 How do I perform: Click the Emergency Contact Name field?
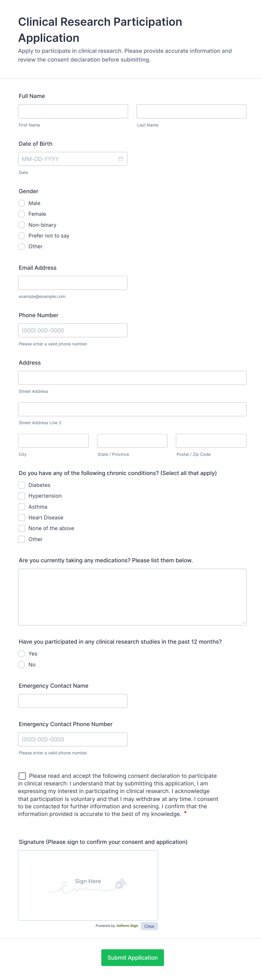[x=72, y=701]
